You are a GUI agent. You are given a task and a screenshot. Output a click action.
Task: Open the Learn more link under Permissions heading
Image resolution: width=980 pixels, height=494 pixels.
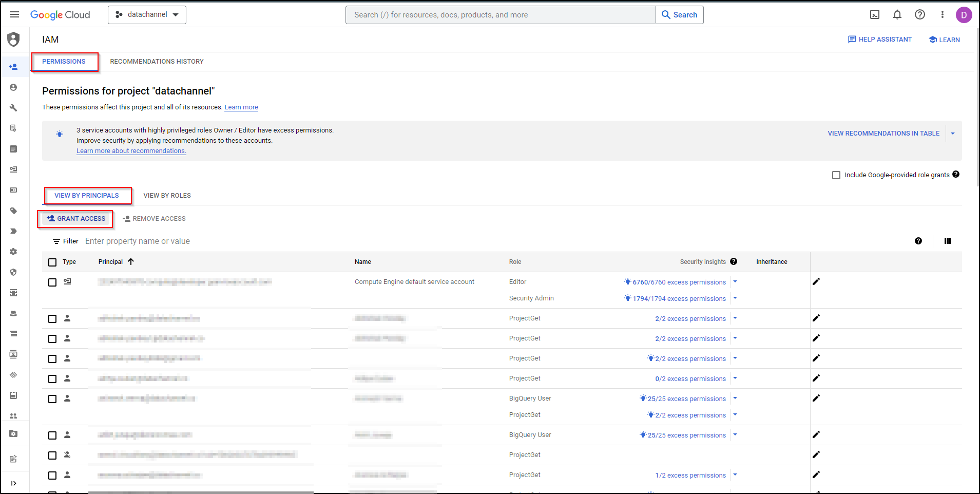241,107
